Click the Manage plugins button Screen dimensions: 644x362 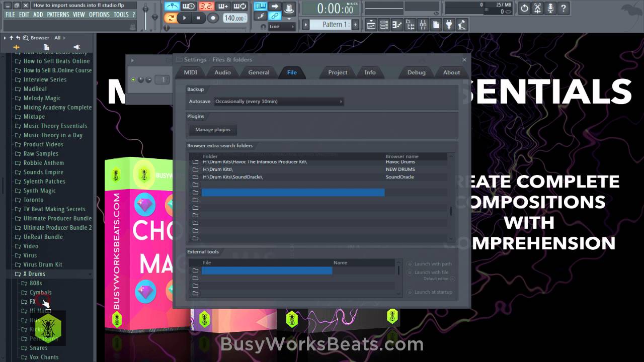coord(213,130)
